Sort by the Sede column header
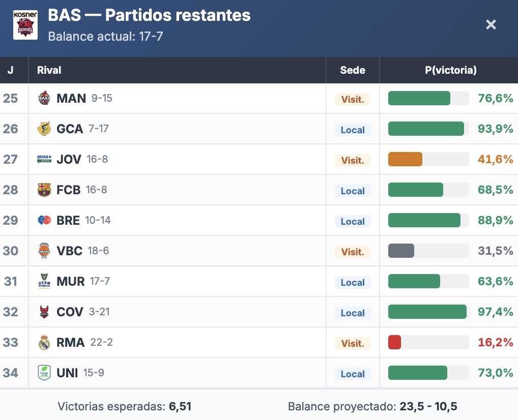 coord(353,70)
